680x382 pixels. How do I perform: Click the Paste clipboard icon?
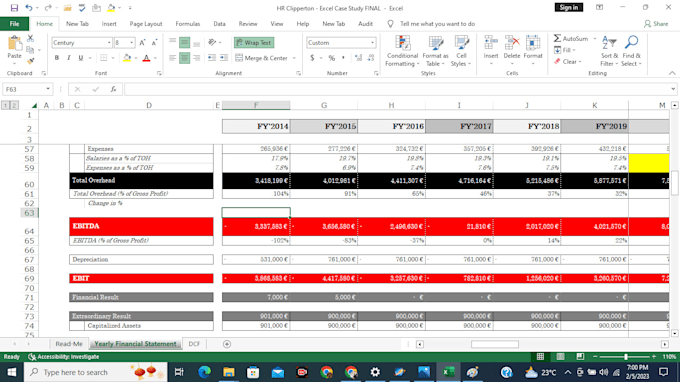14,43
